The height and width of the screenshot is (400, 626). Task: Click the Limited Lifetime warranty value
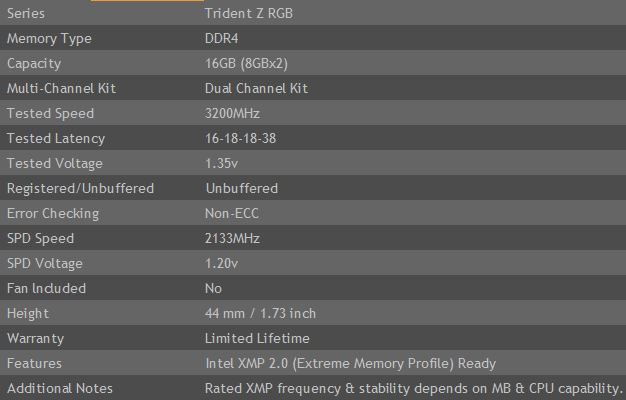(x=257, y=339)
